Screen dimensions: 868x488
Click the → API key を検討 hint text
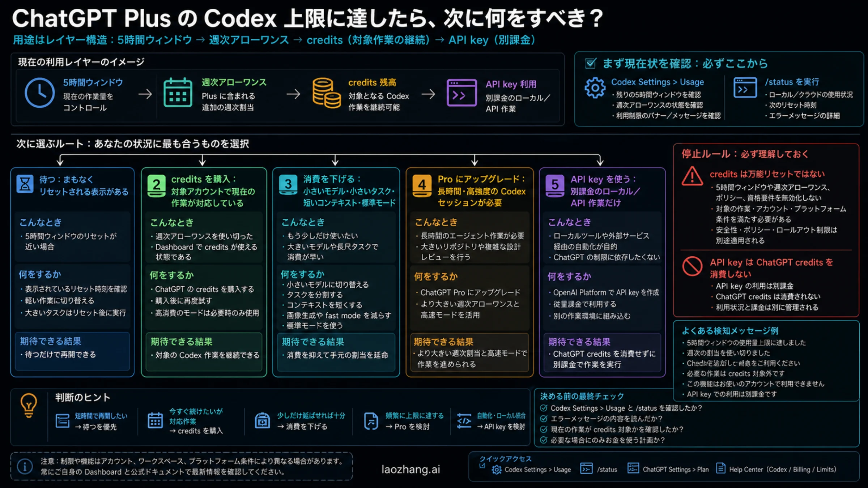(x=501, y=427)
